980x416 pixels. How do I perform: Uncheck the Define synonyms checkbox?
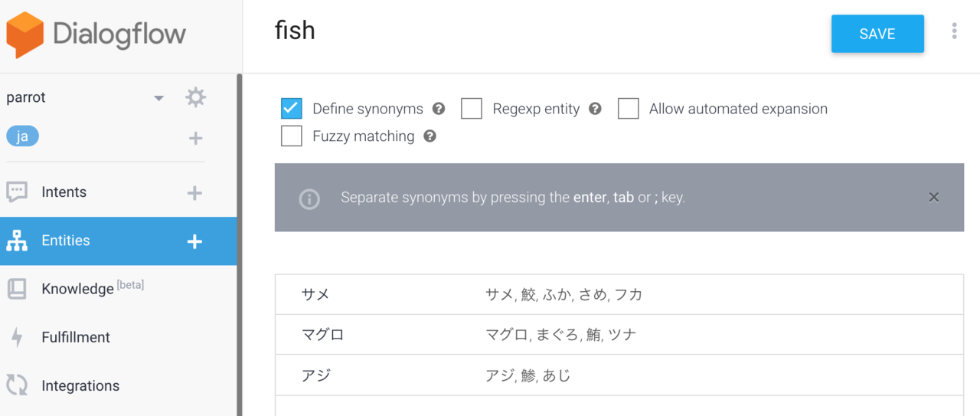(292, 109)
